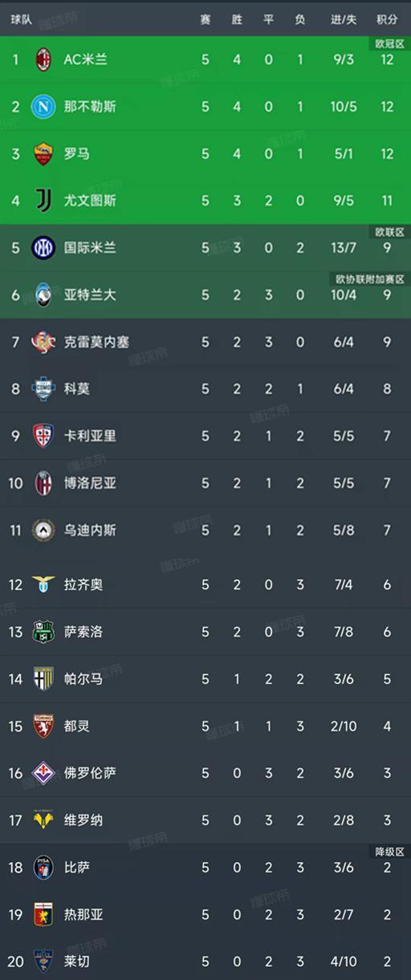Click the AC Milan club crest
411x980 pixels.
click(43, 59)
